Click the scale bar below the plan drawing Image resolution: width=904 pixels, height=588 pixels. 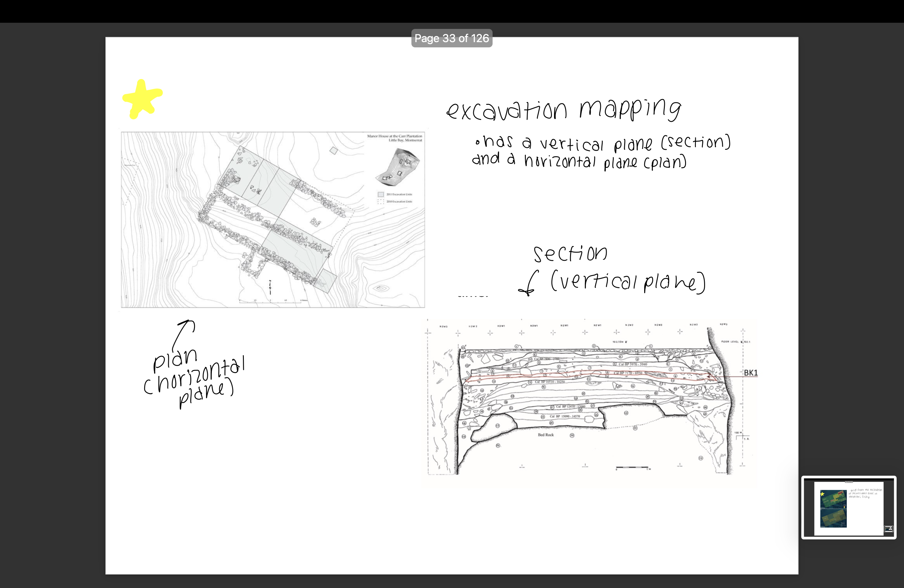(x=271, y=303)
